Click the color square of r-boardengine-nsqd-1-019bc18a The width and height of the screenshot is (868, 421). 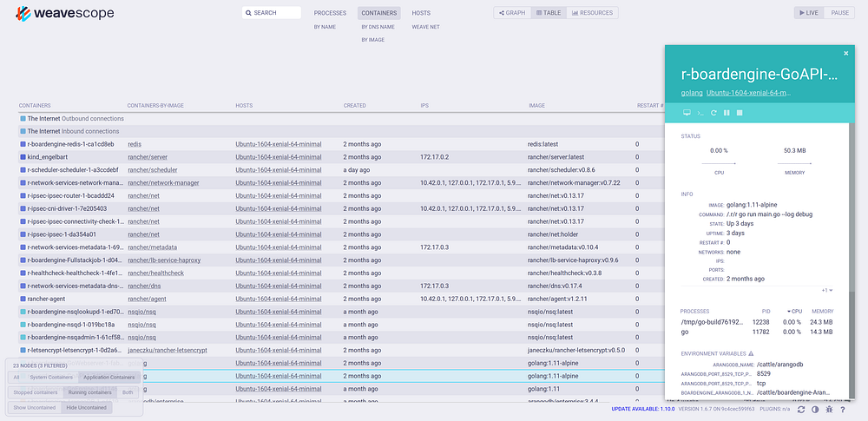point(23,325)
